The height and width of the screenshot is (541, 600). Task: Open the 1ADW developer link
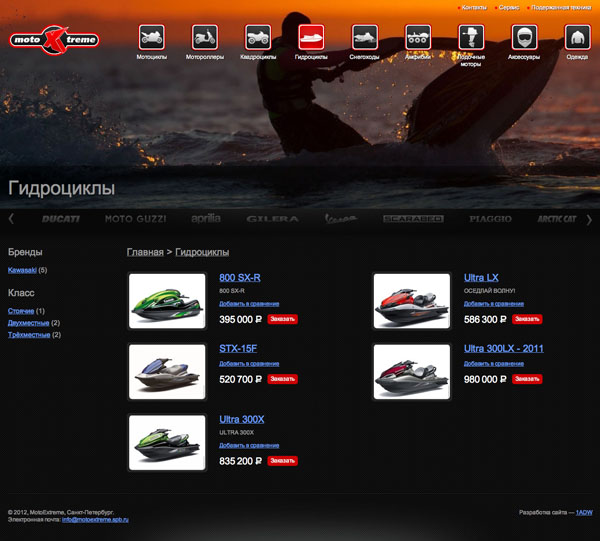[584, 513]
